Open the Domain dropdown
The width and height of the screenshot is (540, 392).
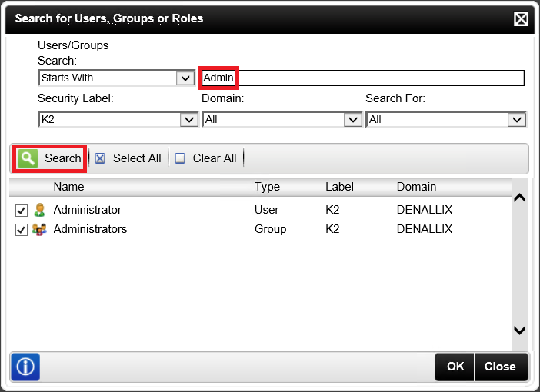pos(282,119)
